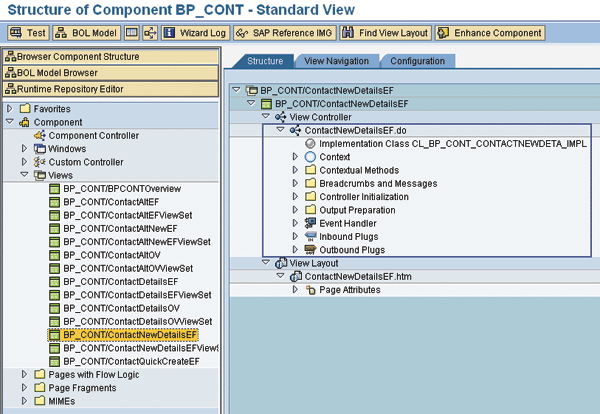Click the hierarchy icon beside BOL Model
The width and height of the screenshot is (600, 414).
149,33
